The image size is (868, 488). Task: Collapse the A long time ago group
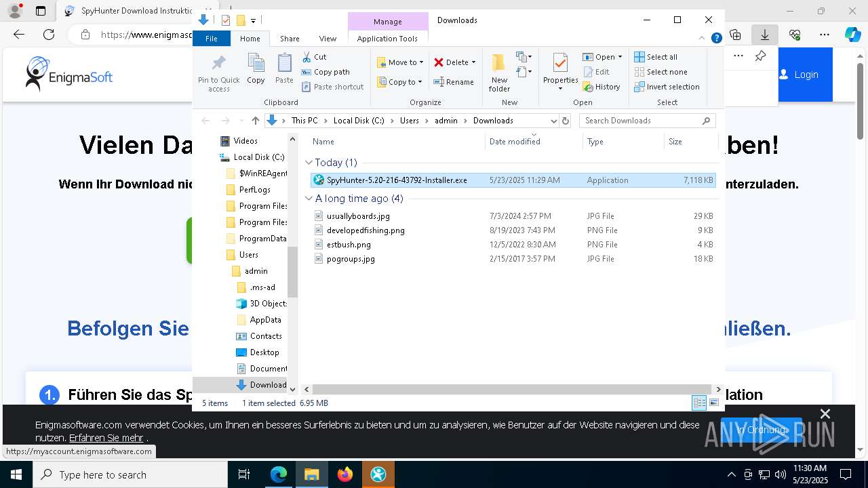pos(309,199)
